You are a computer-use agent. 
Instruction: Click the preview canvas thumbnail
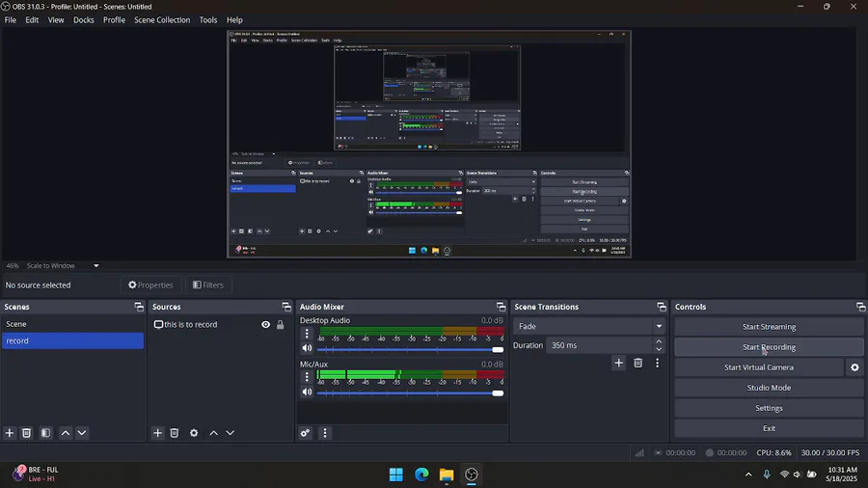pos(429,144)
